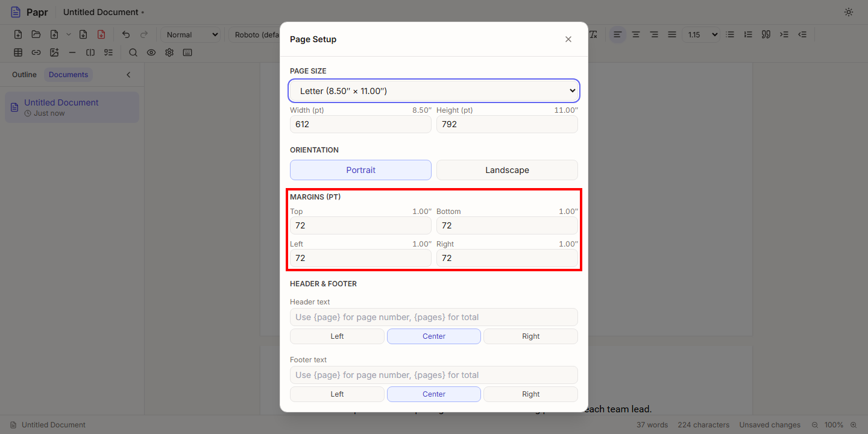Click the Insert table icon
The image size is (868, 434).
click(18, 52)
